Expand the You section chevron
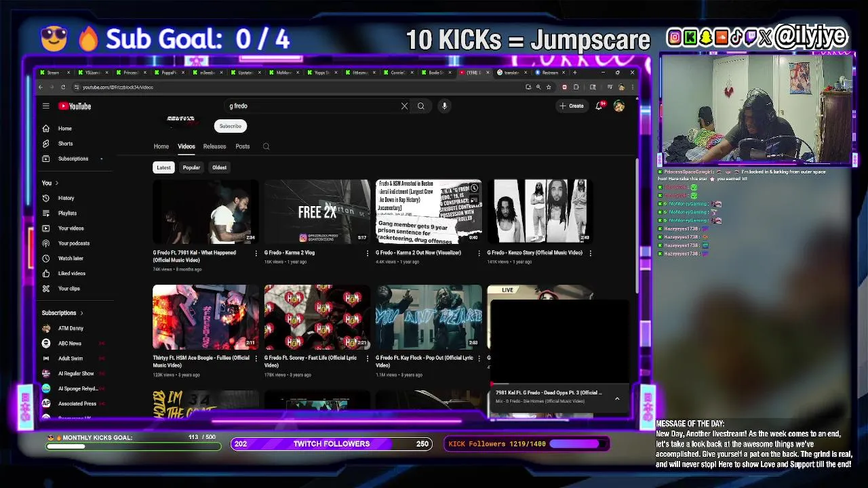 click(57, 183)
